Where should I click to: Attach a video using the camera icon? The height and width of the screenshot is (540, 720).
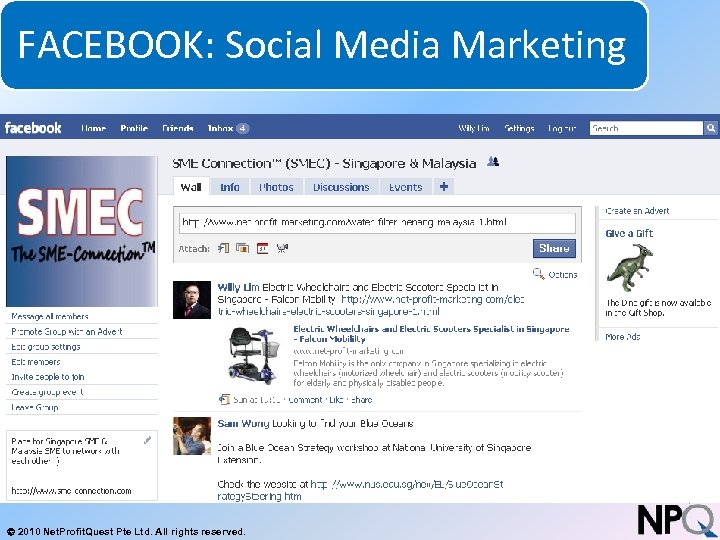click(x=282, y=248)
